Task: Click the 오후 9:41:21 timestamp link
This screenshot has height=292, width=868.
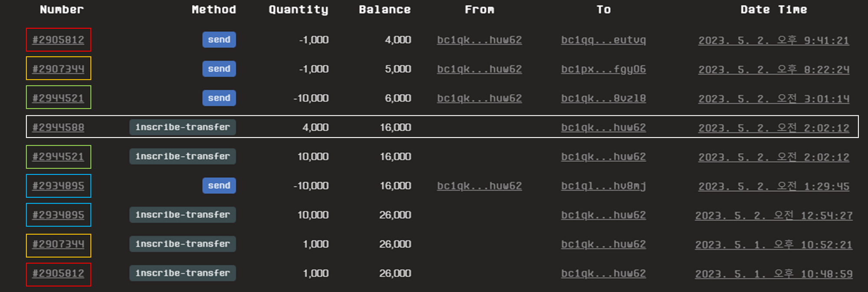Action: [x=773, y=40]
